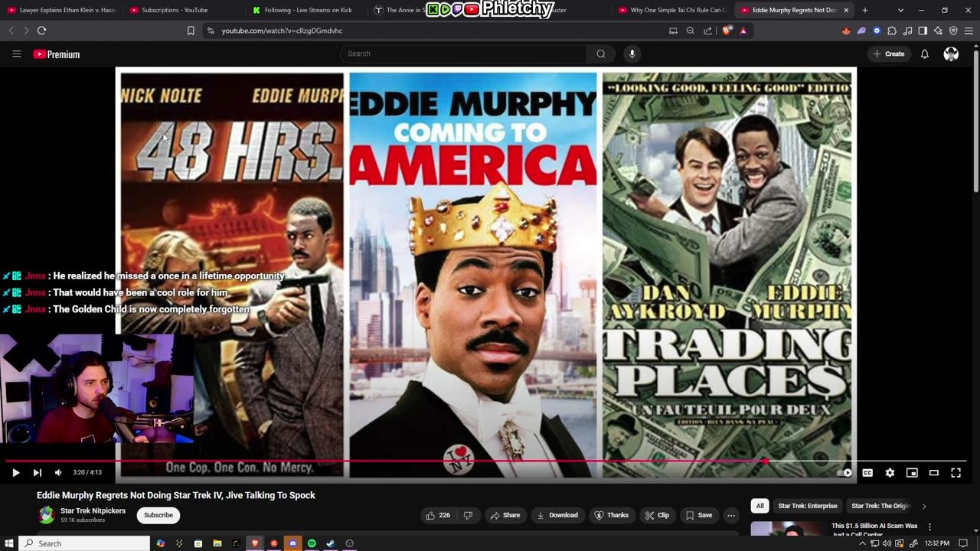Close the Eddie Murphy Regrets tab
Image resolution: width=980 pixels, height=551 pixels.
pyautogui.click(x=846, y=10)
